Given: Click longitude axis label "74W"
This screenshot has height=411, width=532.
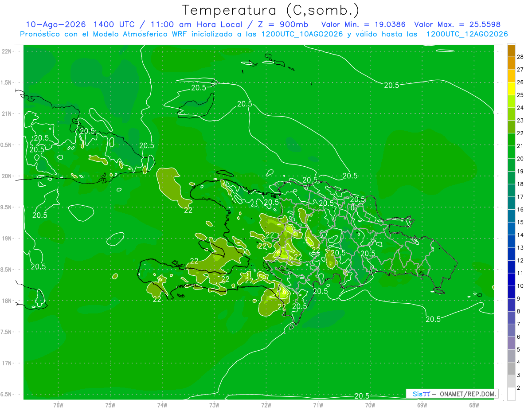Looking at the screenshot, I should click(162, 405).
